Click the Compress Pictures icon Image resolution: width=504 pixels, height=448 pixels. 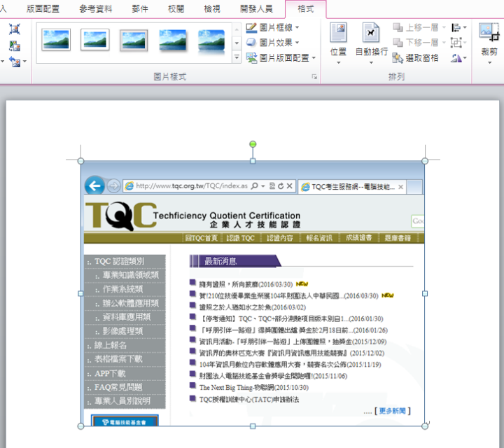15,29
